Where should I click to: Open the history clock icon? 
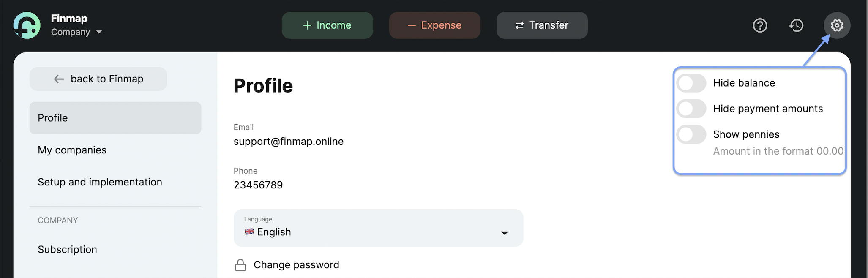click(x=796, y=25)
